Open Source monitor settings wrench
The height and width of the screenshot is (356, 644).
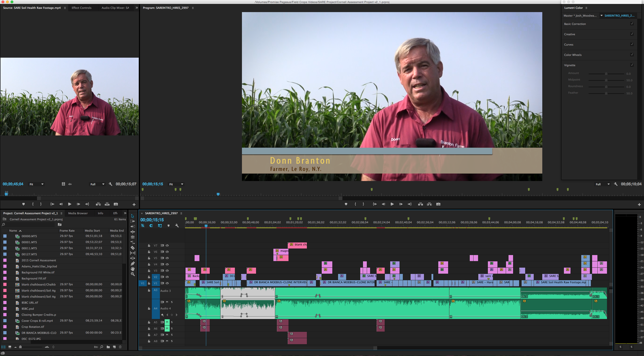pyautogui.click(x=110, y=184)
